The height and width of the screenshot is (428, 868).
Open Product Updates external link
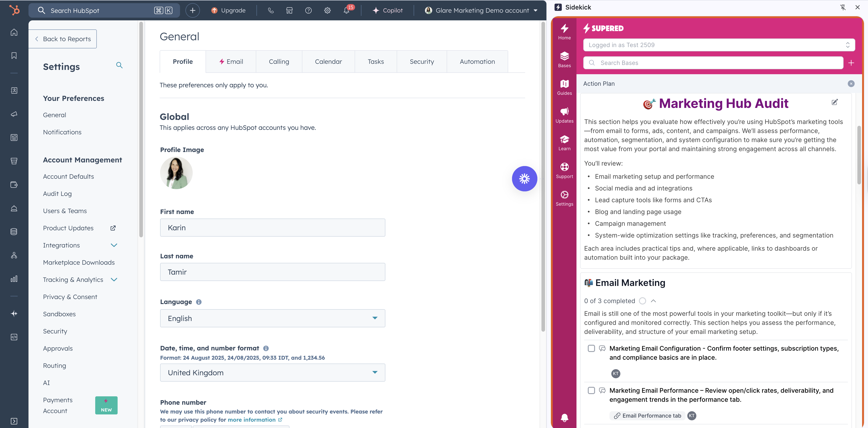(x=79, y=228)
